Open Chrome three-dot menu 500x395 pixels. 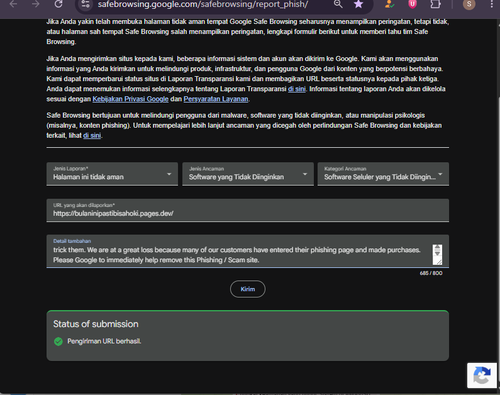click(x=492, y=4)
